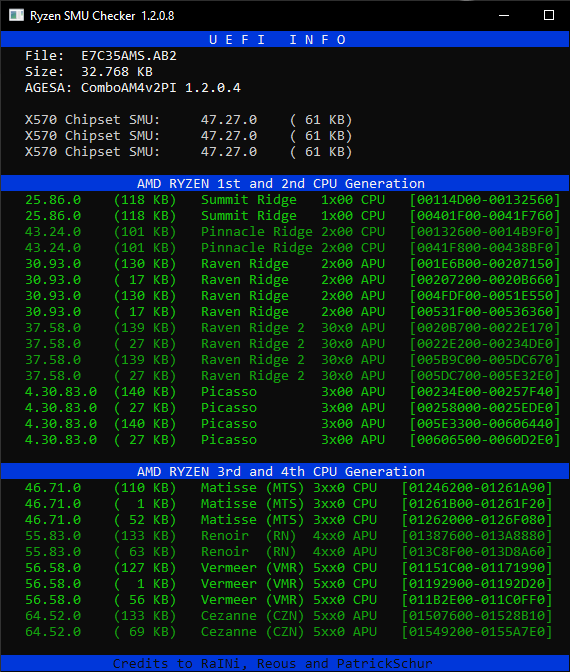Image resolution: width=570 pixels, height=672 pixels.
Task: Click the 'UEFI INFO' section header
Action: (285, 39)
